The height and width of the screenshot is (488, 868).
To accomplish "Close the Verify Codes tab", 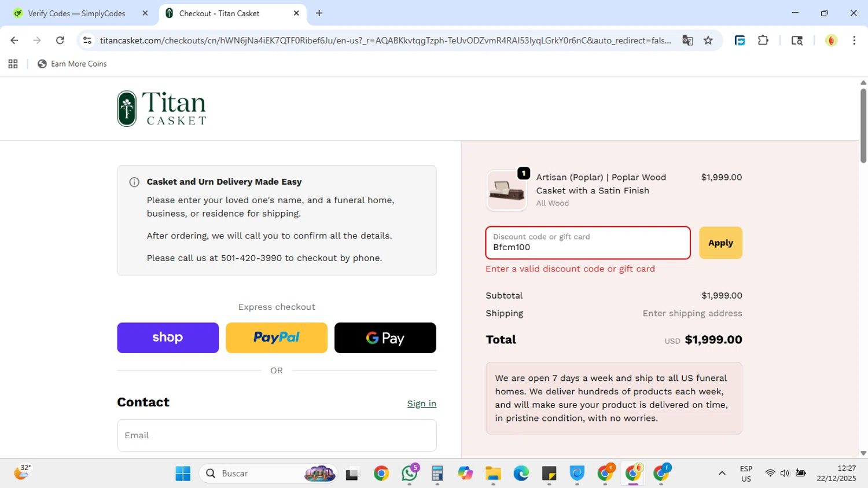I will click(x=145, y=13).
